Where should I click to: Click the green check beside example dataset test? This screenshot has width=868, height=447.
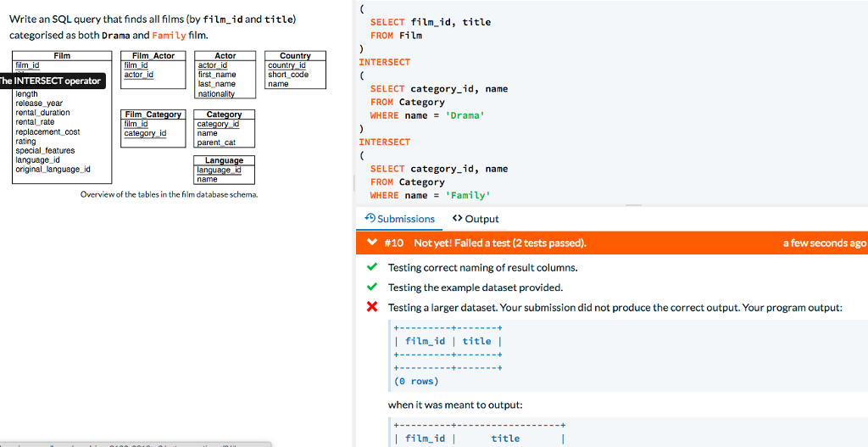[371, 288]
